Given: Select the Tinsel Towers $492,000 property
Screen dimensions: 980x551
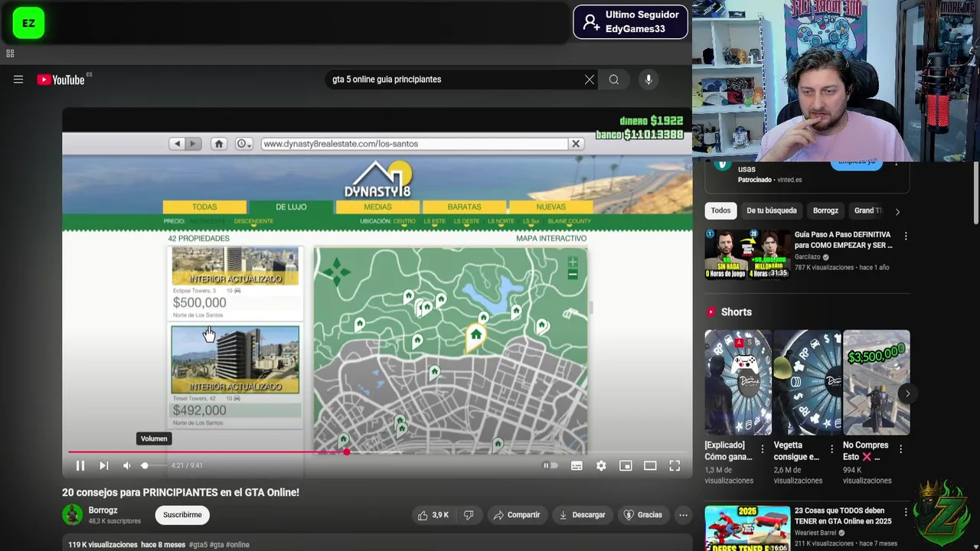Looking at the screenshot, I should 235,375.
